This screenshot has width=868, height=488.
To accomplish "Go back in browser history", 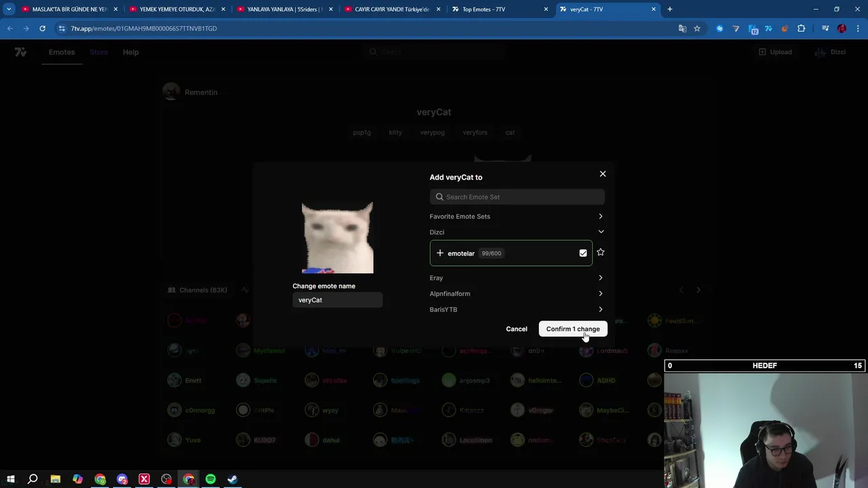I will point(9,28).
